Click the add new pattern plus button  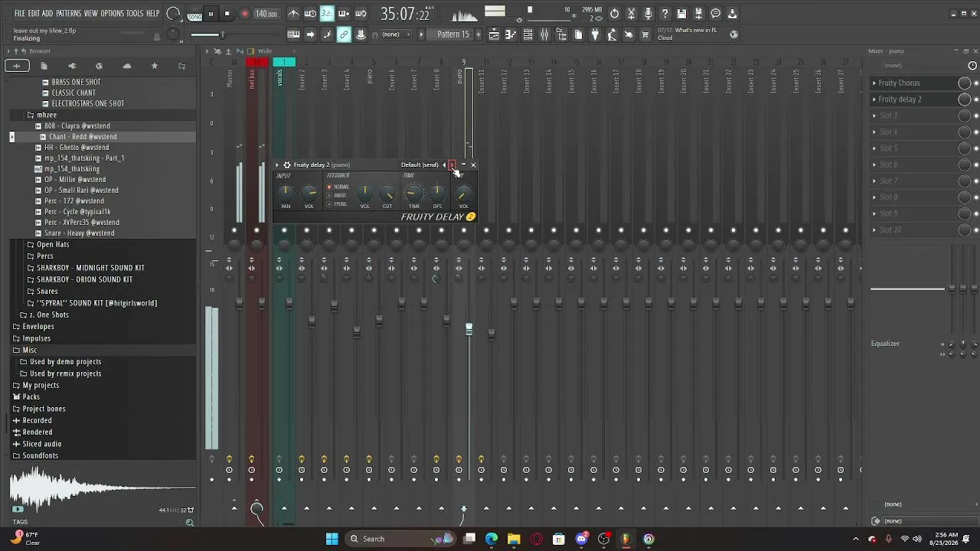pos(479,34)
